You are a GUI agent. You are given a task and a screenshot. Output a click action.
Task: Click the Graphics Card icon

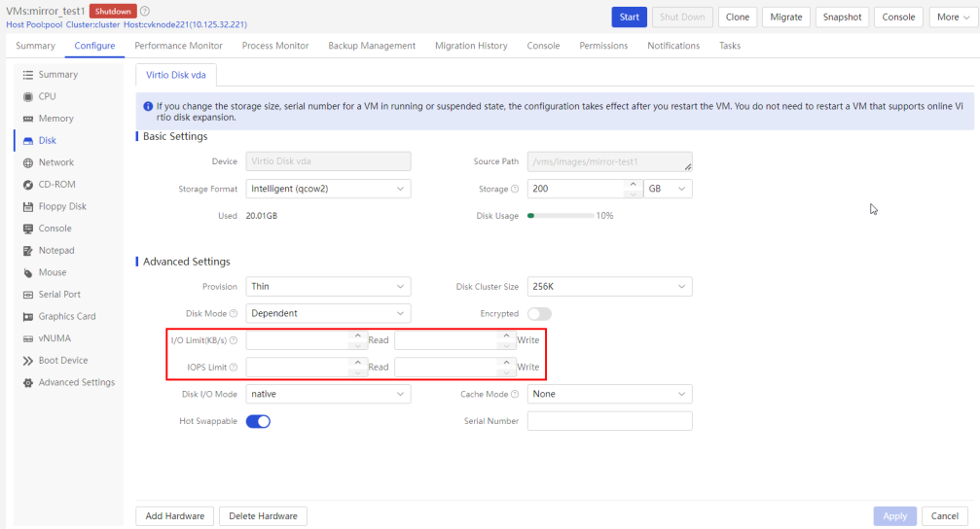click(28, 317)
